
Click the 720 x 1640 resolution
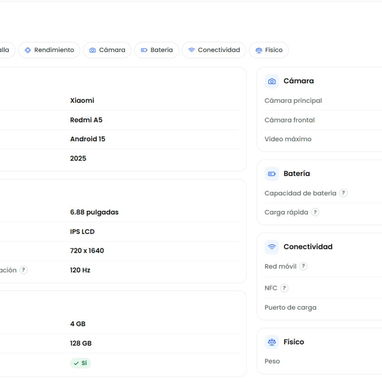87,251
